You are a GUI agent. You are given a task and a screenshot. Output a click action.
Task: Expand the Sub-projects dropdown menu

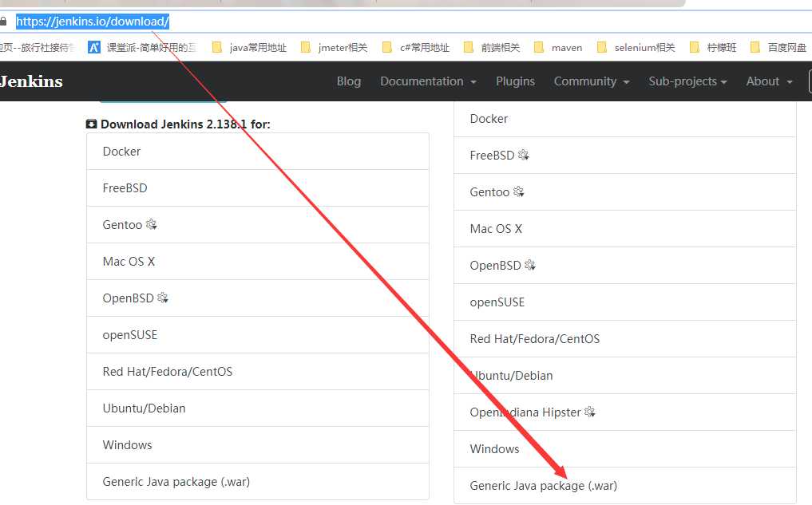[687, 81]
